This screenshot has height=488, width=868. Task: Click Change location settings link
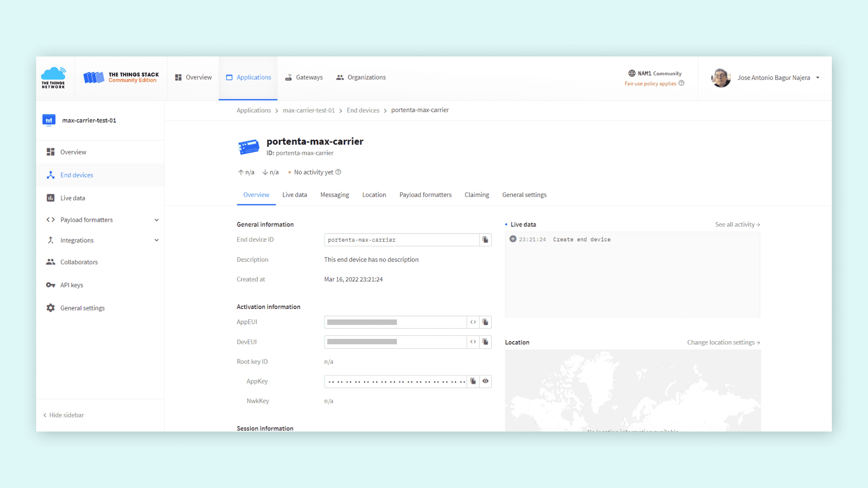[723, 343]
